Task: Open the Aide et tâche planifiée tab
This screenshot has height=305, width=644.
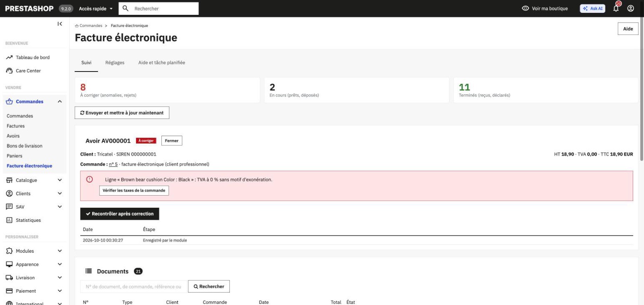Action: pos(162,63)
